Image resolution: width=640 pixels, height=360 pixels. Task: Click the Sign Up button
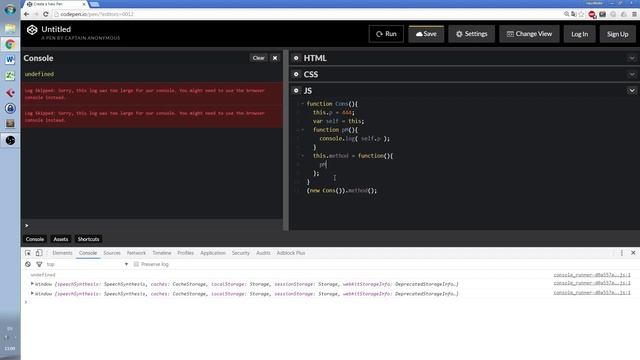point(617,34)
